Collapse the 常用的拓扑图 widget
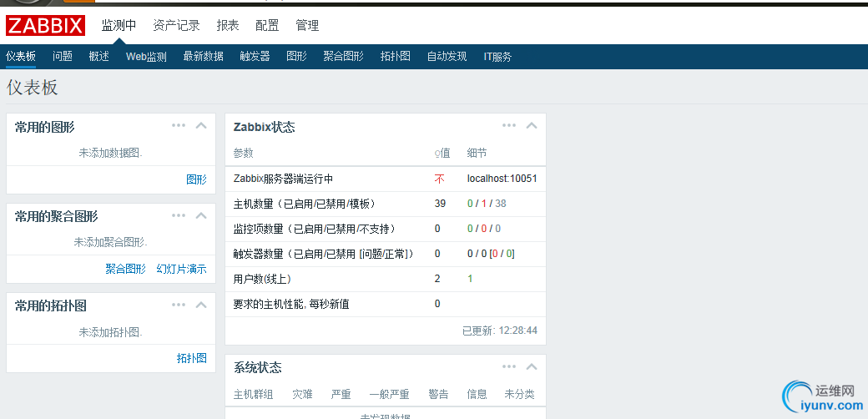Image resolution: width=868 pixels, height=419 pixels. [x=201, y=305]
